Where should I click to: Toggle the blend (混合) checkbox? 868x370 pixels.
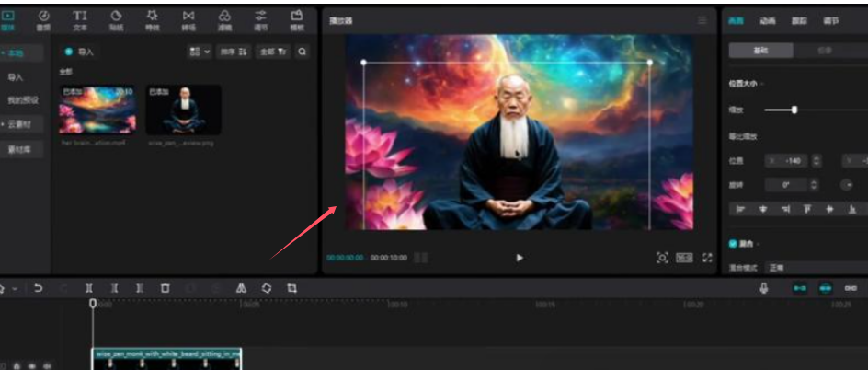coord(733,244)
